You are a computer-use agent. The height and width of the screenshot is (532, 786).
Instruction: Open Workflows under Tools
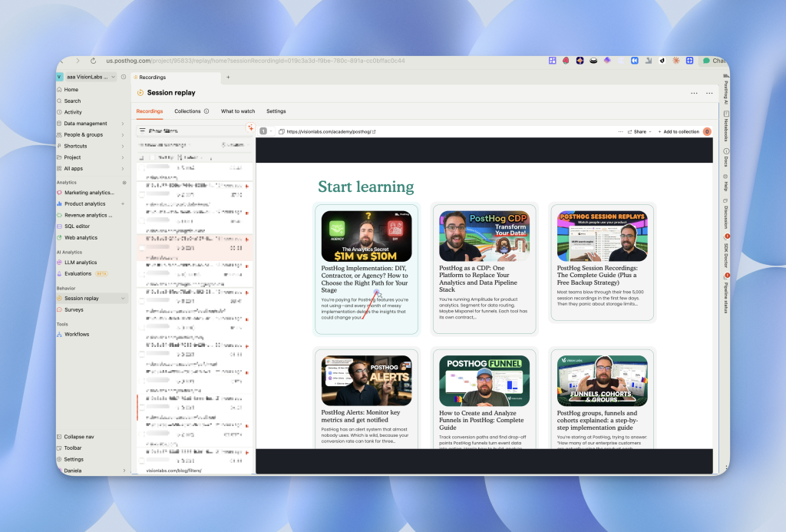(x=76, y=334)
